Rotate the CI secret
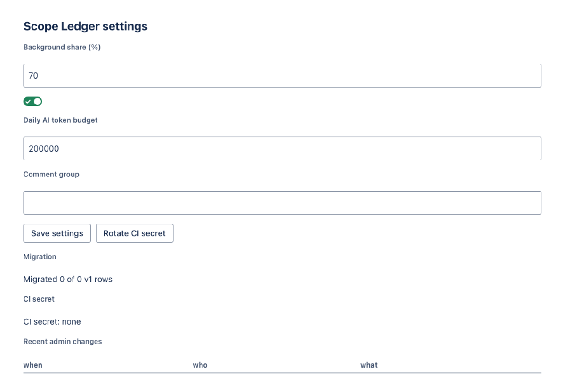Screen dimensions: 565x392 135,233
